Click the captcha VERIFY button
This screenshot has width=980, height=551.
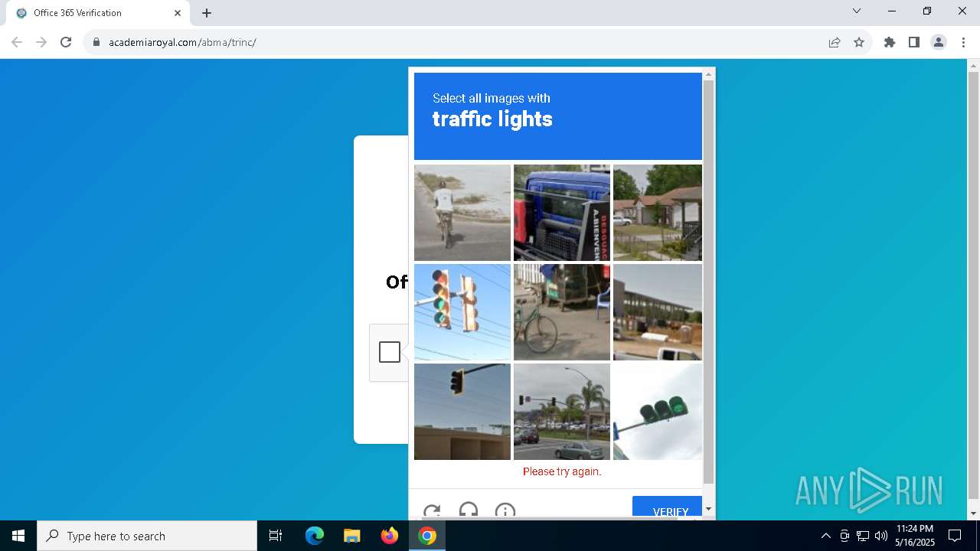pyautogui.click(x=667, y=508)
